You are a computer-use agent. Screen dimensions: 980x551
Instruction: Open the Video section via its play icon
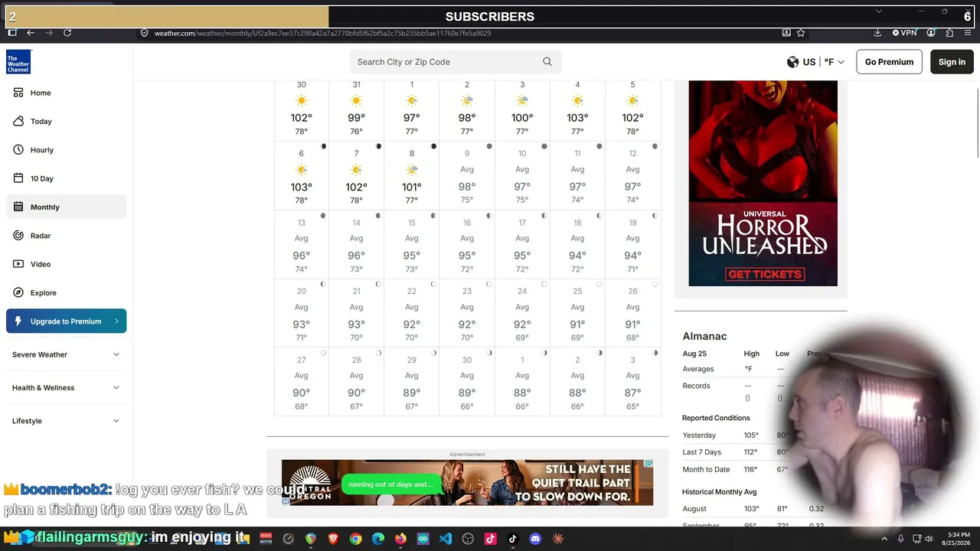click(18, 264)
